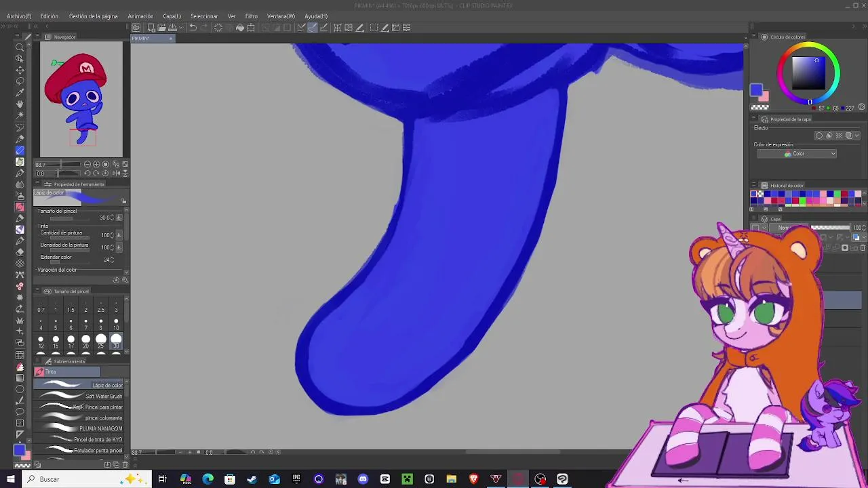Flip canvas horizontally in Navigator
868x488 pixels.
116,173
